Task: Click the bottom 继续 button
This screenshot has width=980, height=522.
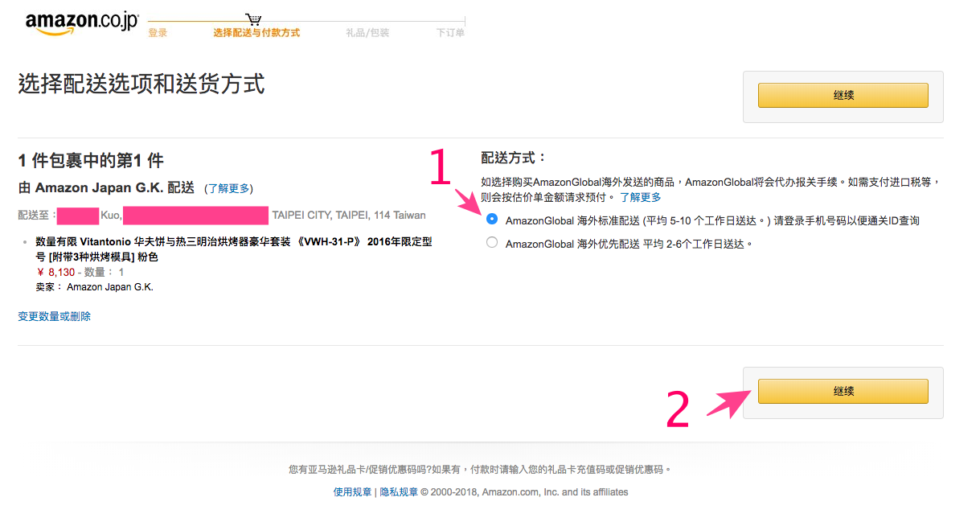Action: tap(843, 392)
